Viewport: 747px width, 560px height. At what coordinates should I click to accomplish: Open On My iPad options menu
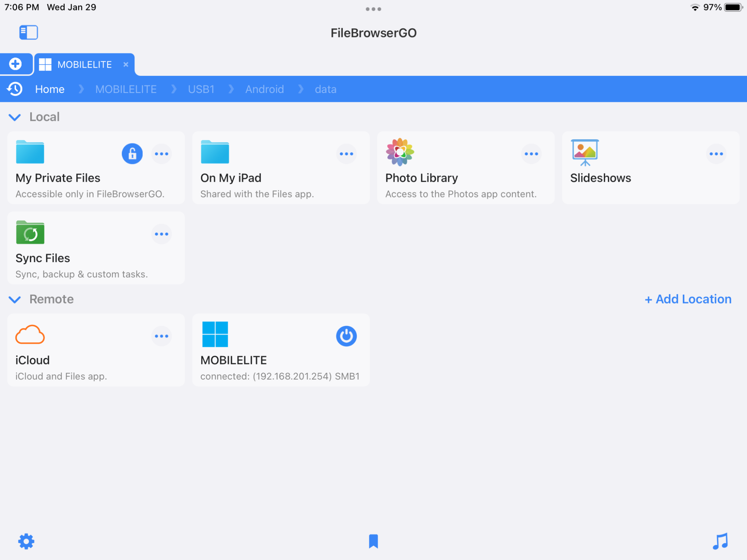pos(346,153)
